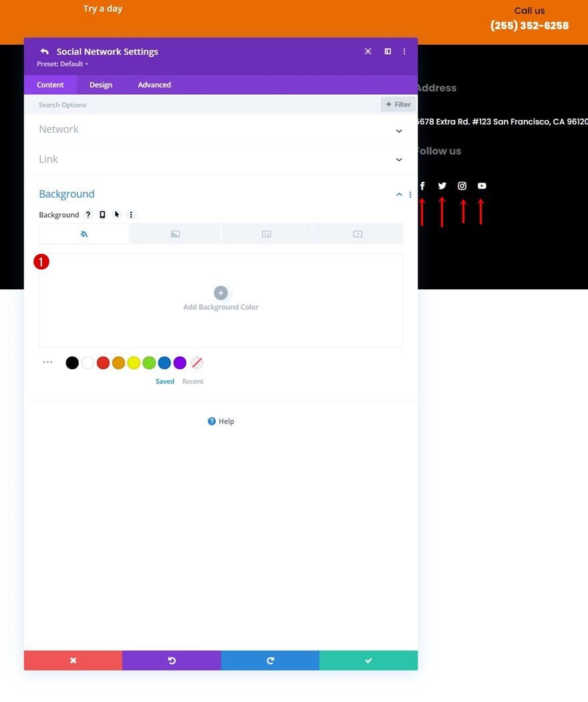Click the Filter button

pyautogui.click(x=398, y=104)
